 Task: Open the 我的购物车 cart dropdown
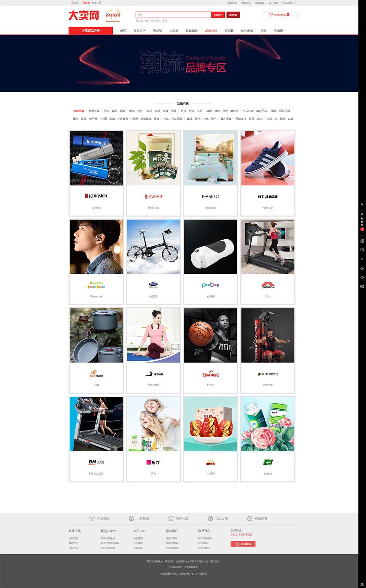click(x=280, y=15)
